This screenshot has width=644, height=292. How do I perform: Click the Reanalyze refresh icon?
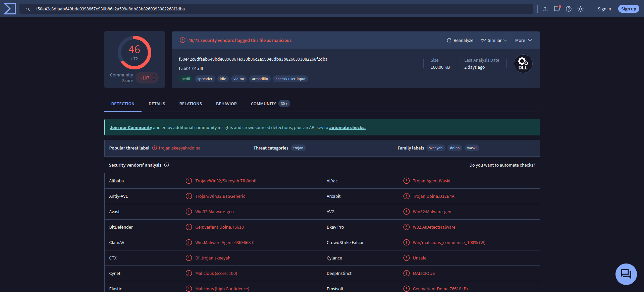pos(449,40)
